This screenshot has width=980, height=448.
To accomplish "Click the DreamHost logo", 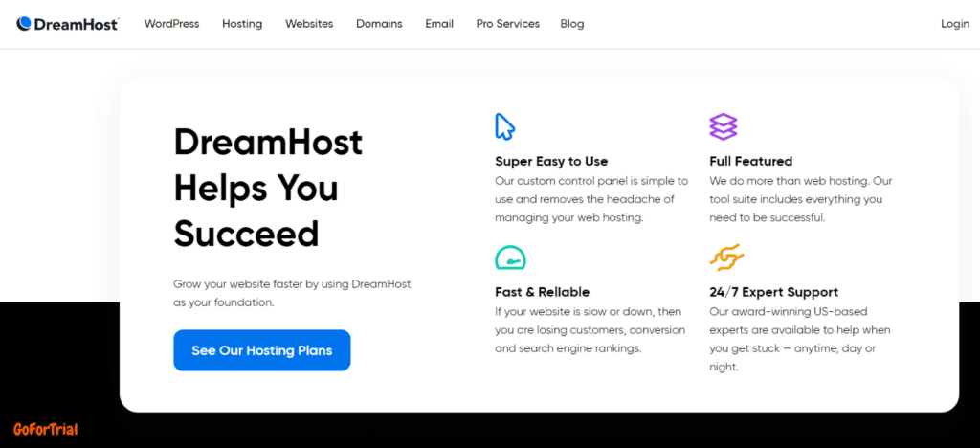I will (68, 24).
